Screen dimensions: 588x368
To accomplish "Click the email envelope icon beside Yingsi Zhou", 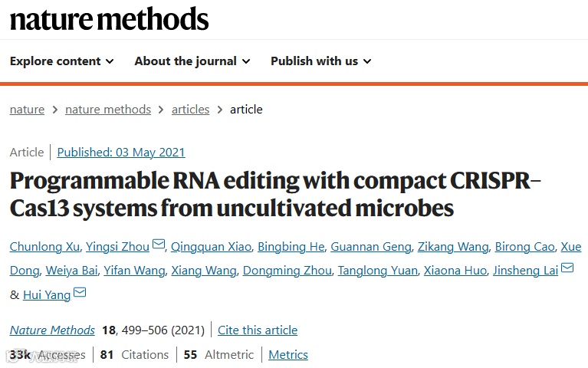I will [159, 244].
